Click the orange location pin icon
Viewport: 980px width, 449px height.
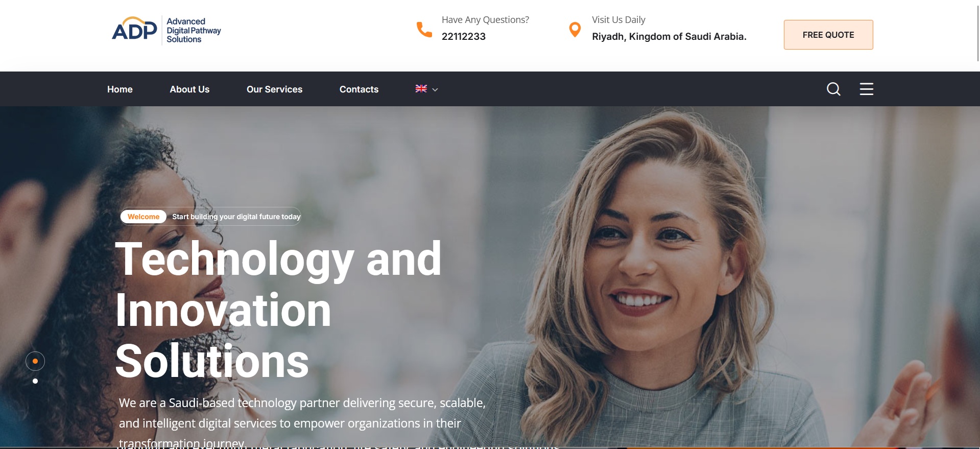(x=575, y=30)
